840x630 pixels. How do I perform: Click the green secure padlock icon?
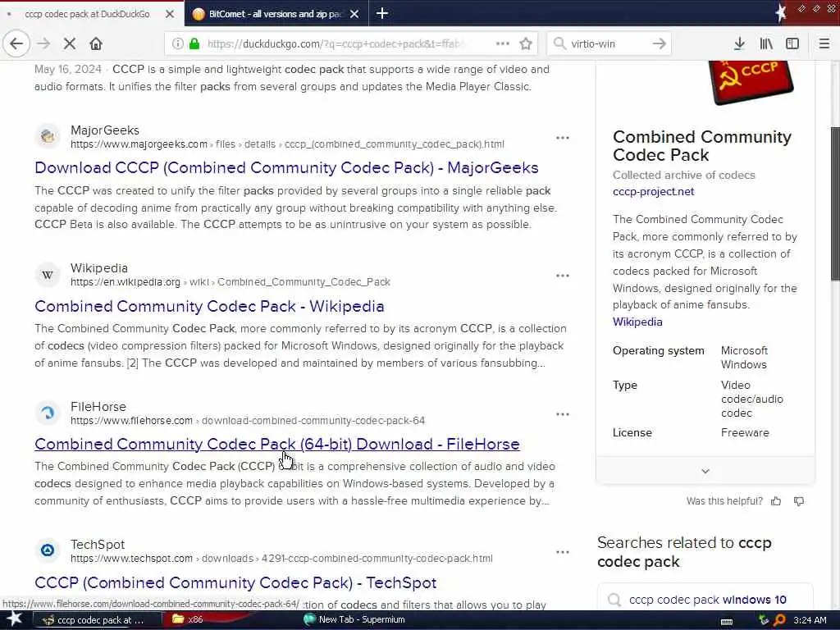click(194, 43)
